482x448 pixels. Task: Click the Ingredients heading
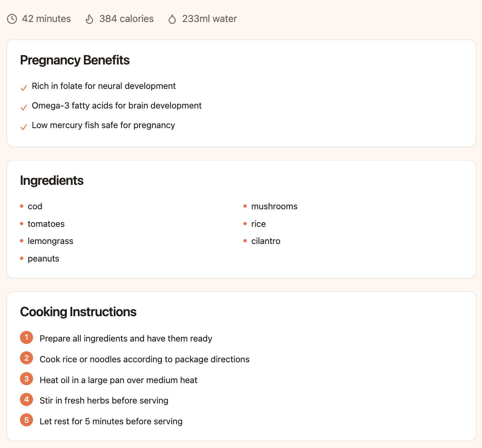[52, 181]
